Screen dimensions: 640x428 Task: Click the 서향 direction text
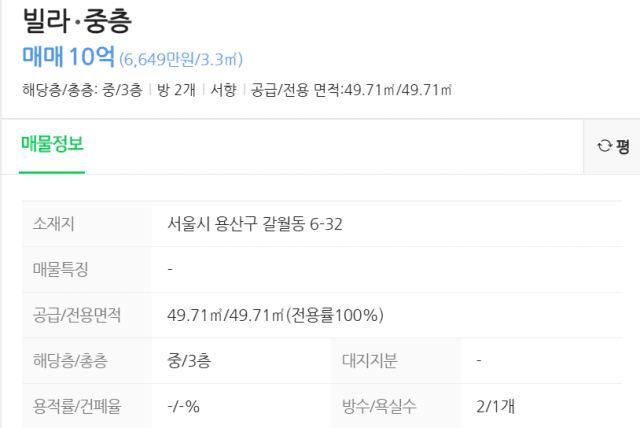click(x=223, y=90)
